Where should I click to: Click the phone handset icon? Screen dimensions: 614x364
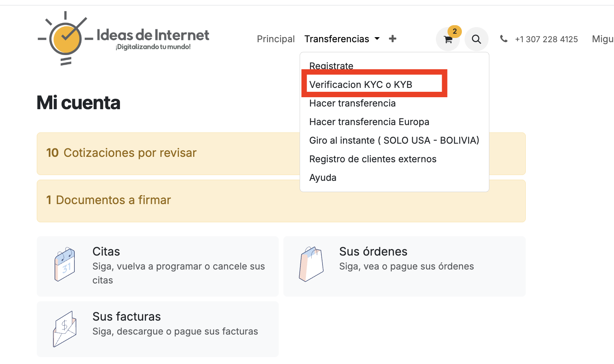[x=504, y=39]
